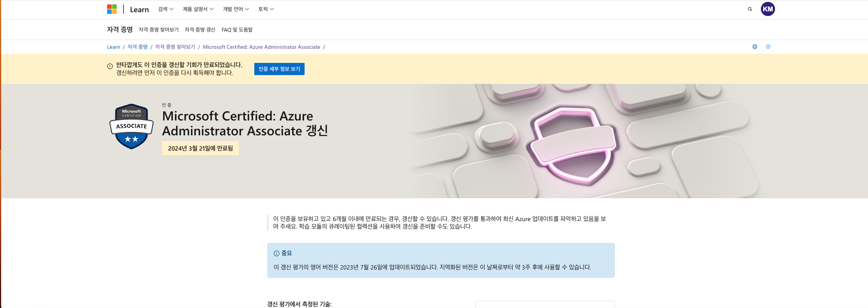Expand the 제품 설명서 dropdown
Viewport: 868px width, 308px height.
(198, 9)
